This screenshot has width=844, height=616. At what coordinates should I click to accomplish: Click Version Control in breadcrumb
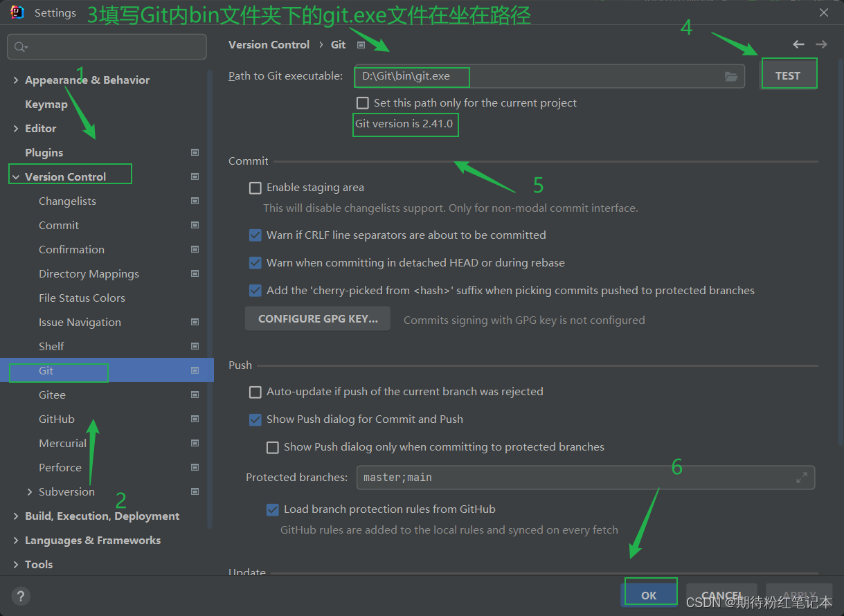[269, 44]
